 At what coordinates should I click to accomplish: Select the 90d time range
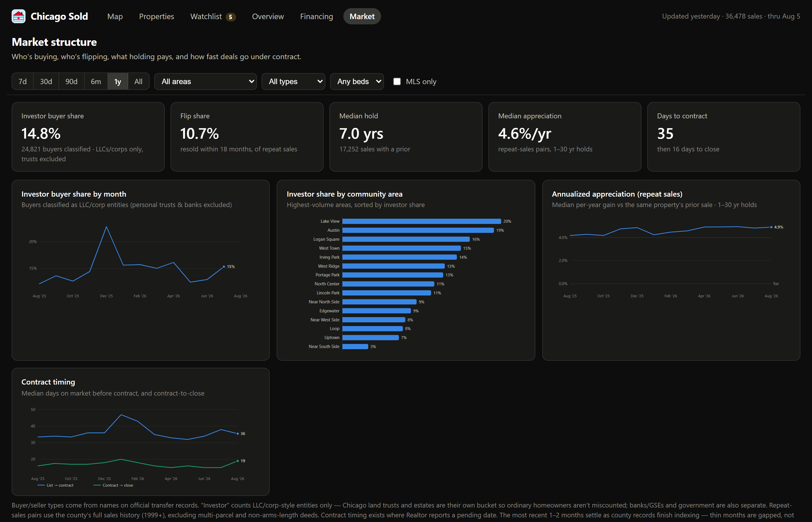pos(72,81)
